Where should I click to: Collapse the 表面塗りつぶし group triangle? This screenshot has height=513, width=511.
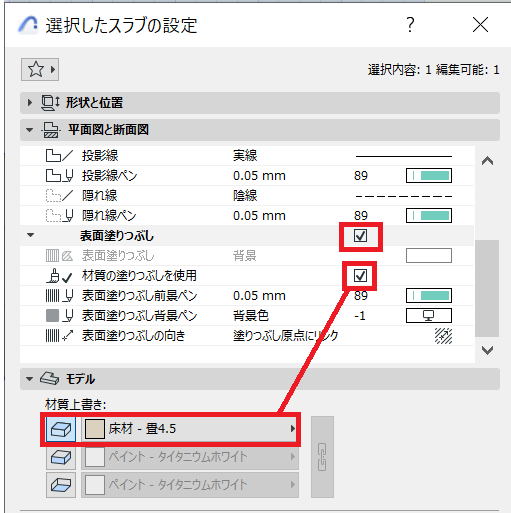[30, 235]
